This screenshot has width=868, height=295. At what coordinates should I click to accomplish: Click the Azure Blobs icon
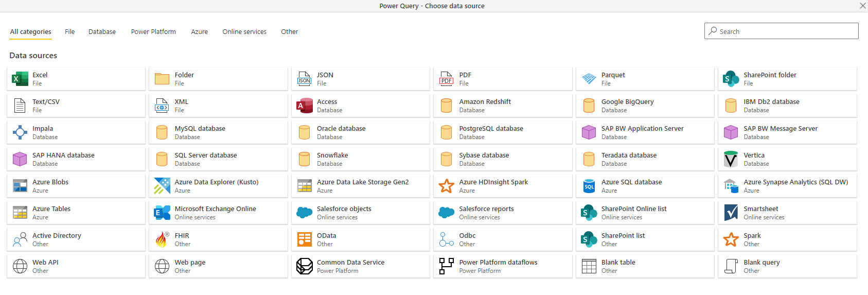(x=20, y=186)
